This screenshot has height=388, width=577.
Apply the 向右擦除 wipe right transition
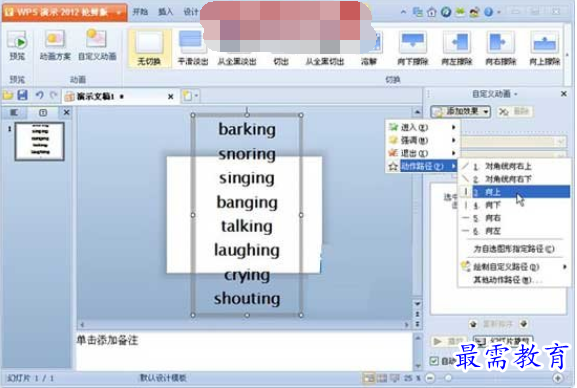[x=500, y=48]
